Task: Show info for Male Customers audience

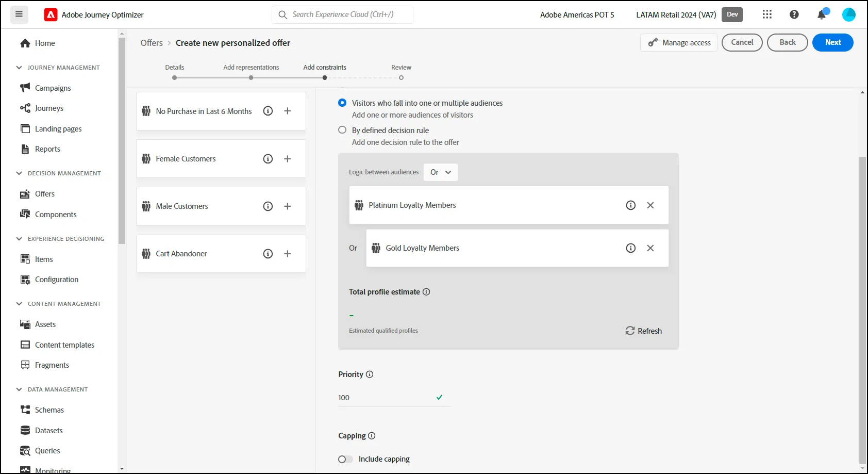Action: [x=268, y=206]
